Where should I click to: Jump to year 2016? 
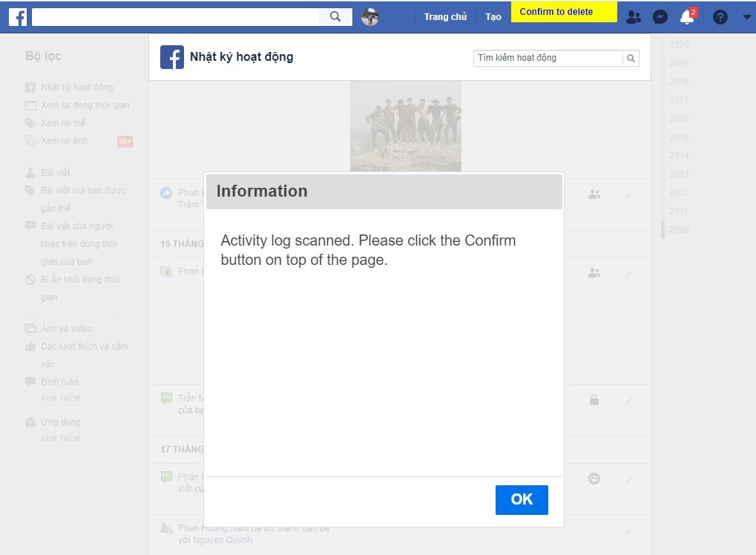(x=679, y=119)
